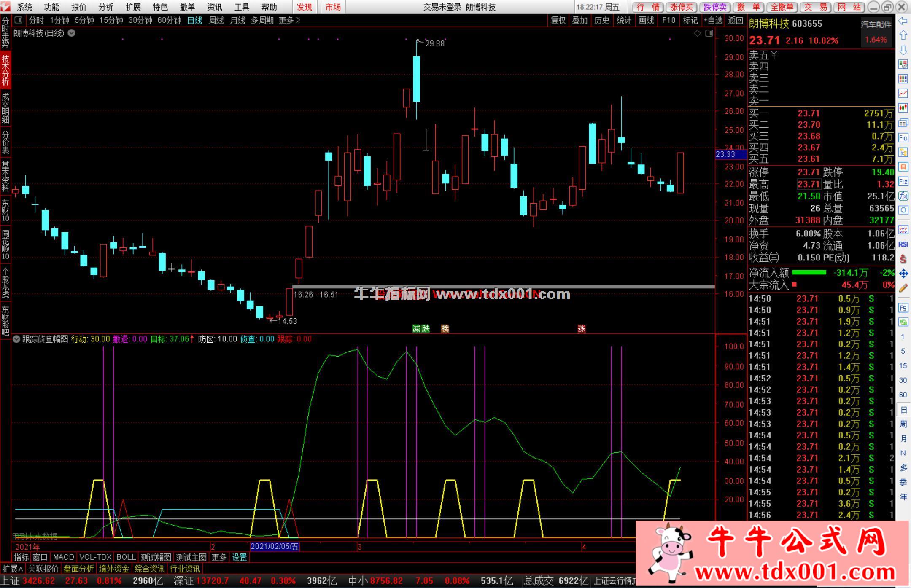Image resolution: width=911 pixels, height=588 pixels.
Task: Expand dropdown beside 跟踪侦查幅图 indicator name
Action: click(x=16, y=339)
